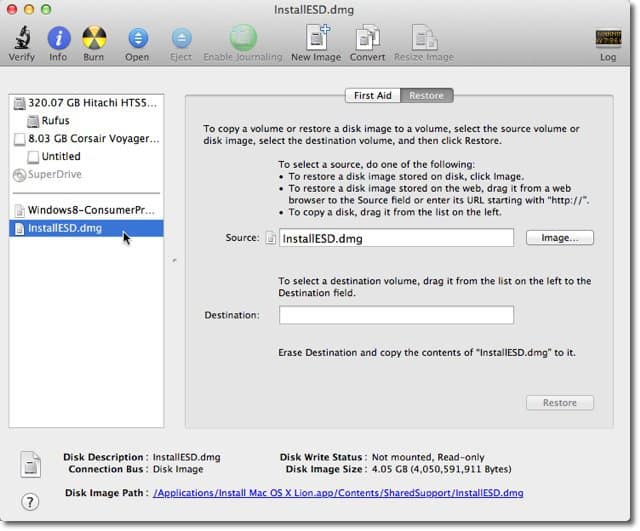Click the "4.05 GB (4,050,591,911 Bytes)" size text
Image resolution: width=640 pixels, height=531 pixels.
coord(441,469)
